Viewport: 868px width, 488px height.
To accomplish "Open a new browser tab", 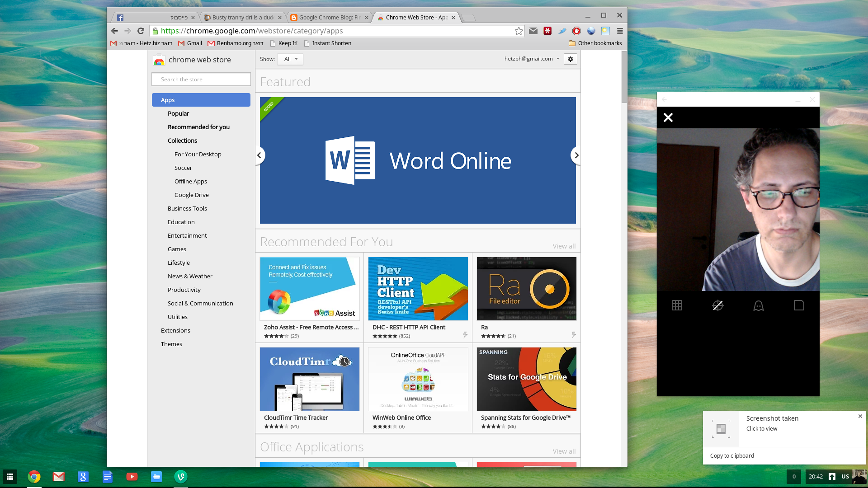I will pyautogui.click(x=468, y=18).
